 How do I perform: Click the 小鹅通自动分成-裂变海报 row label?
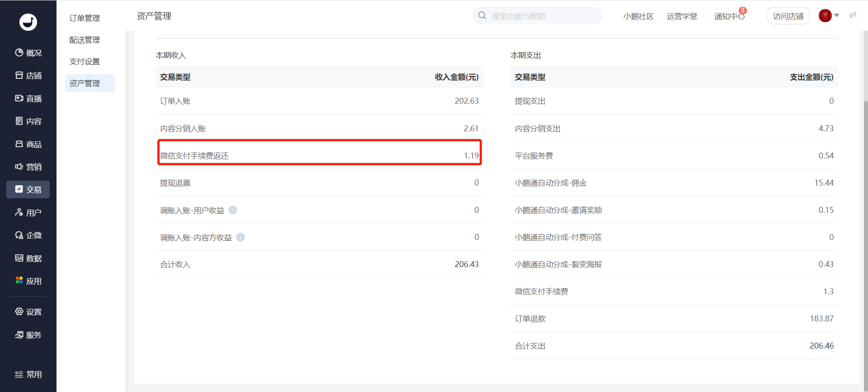(558, 264)
